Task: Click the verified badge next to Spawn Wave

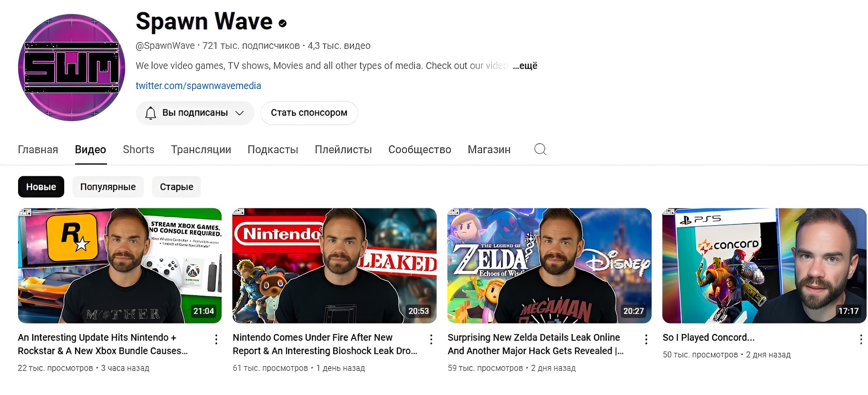Action: point(283,24)
